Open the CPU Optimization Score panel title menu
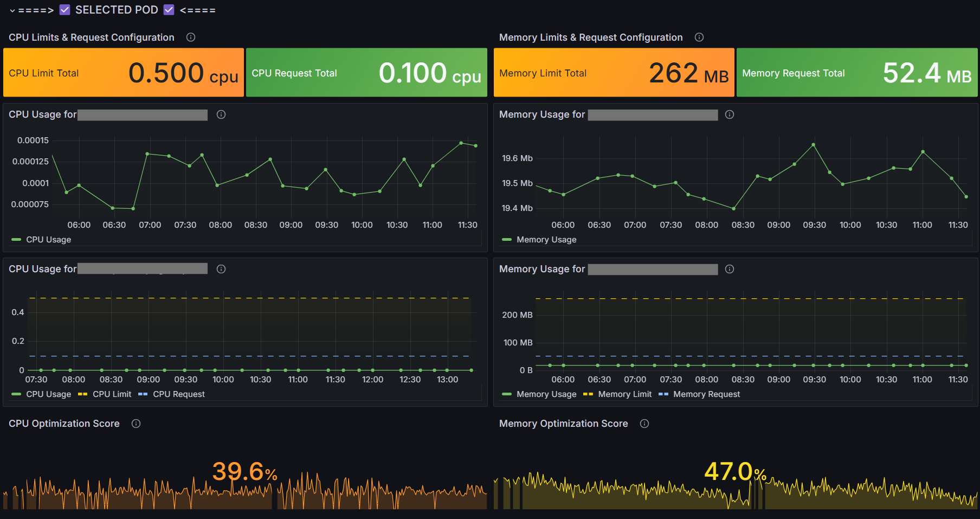 point(63,424)
